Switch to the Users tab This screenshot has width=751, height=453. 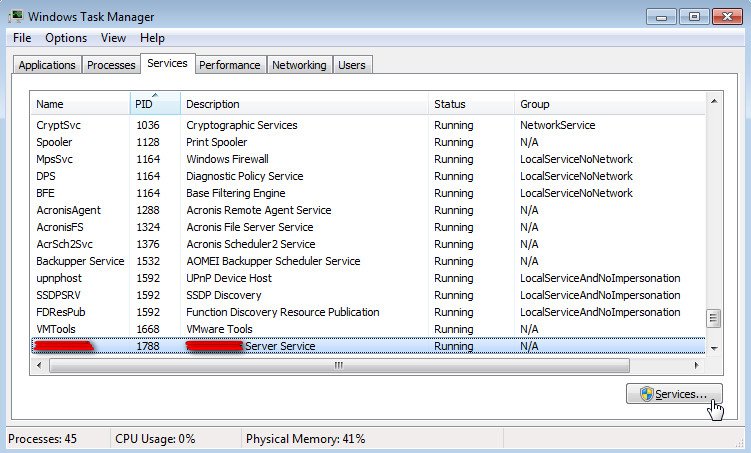pyautogui.click(x=352, y=65)
